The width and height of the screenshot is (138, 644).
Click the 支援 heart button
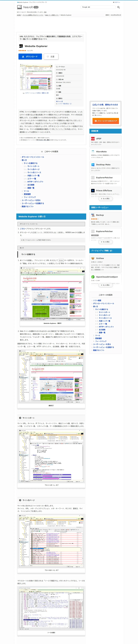coord(51,56)
